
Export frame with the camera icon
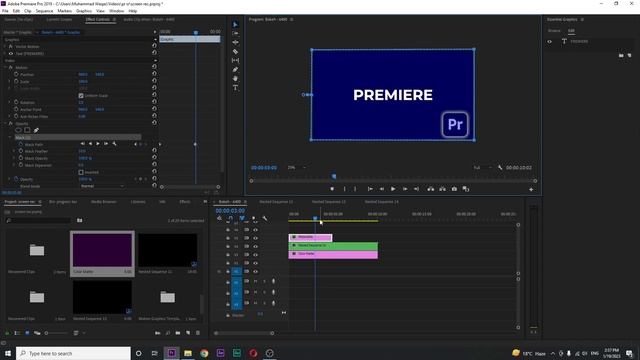(x=454, y=189)
